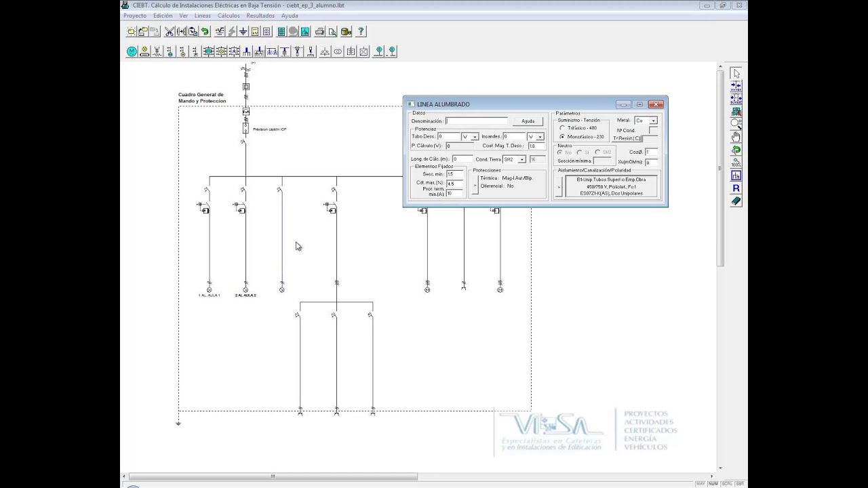868x488 pixels.
Task: Click the pointer selection tool in right toolbar
Action: pyautogui.click(x=736, y=73)
